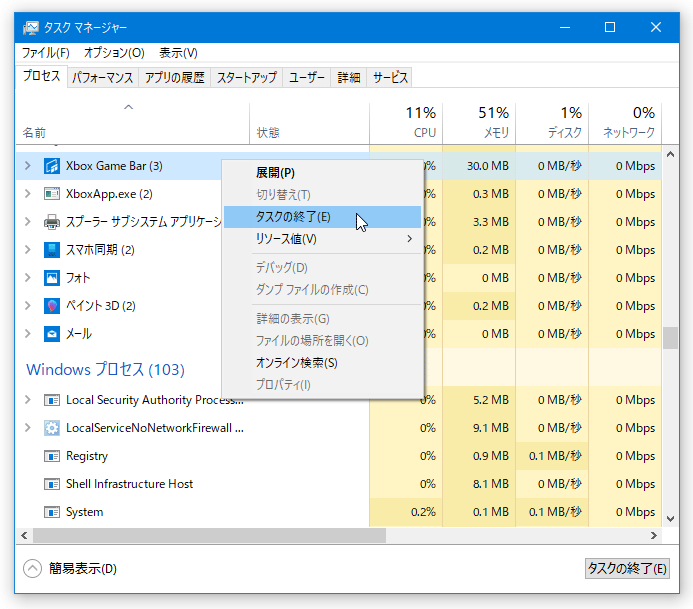Screen dimensions: 693x609
Task: Click the vertical scrollbar up arrow
Action: [x=670, y=154]
